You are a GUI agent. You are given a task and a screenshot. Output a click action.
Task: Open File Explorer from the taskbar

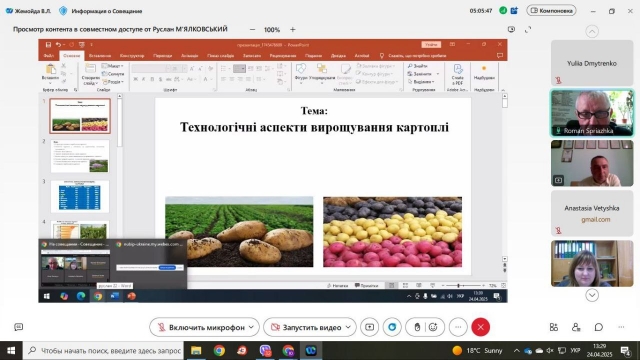196,351
